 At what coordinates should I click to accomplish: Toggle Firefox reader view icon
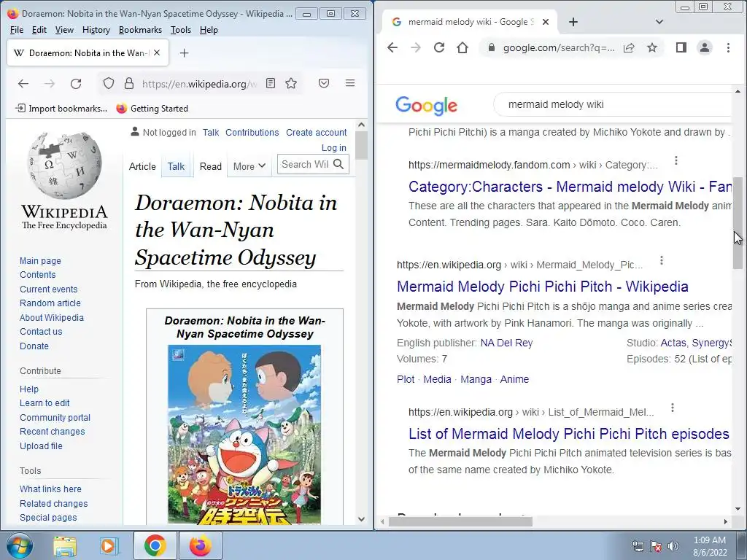tap(271, 83)
